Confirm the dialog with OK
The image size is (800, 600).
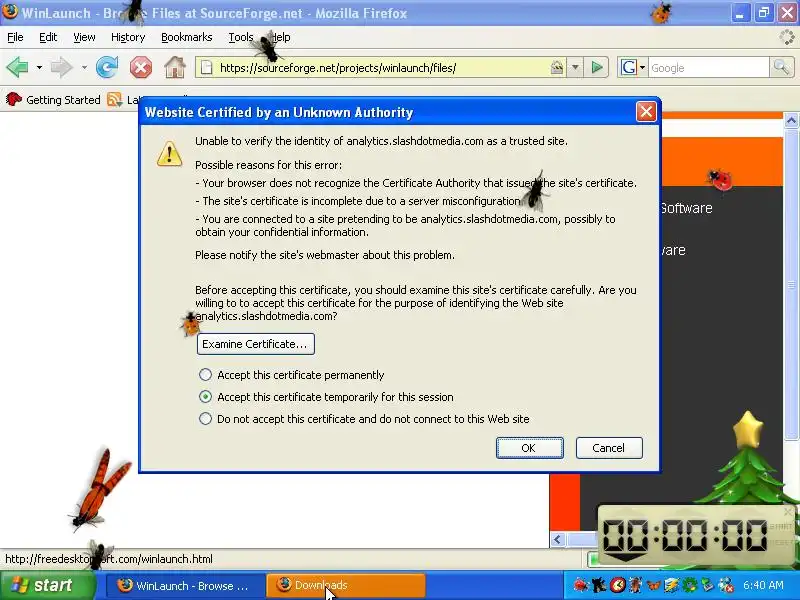(530, 448)
